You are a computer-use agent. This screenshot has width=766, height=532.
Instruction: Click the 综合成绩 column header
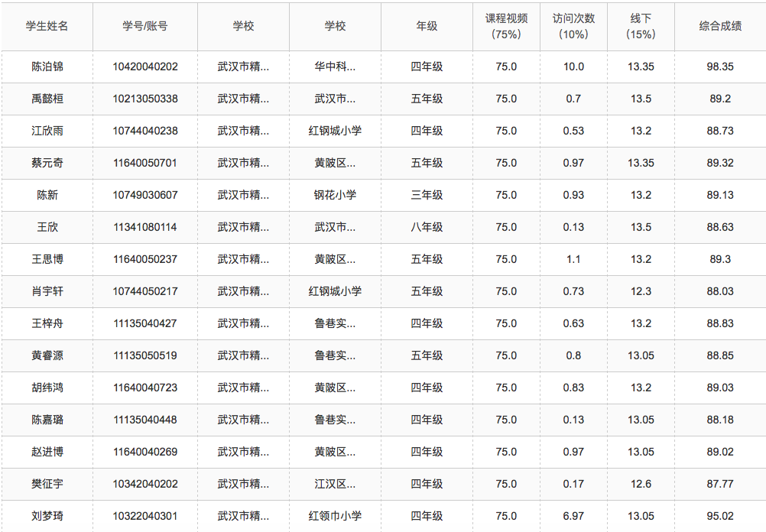coord(720,27)
